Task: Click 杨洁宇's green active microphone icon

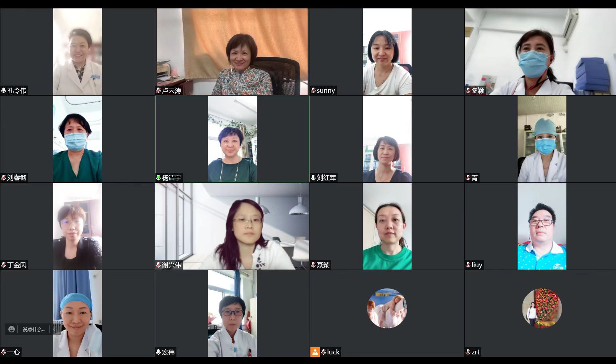Action: click(x=158, y=178)
